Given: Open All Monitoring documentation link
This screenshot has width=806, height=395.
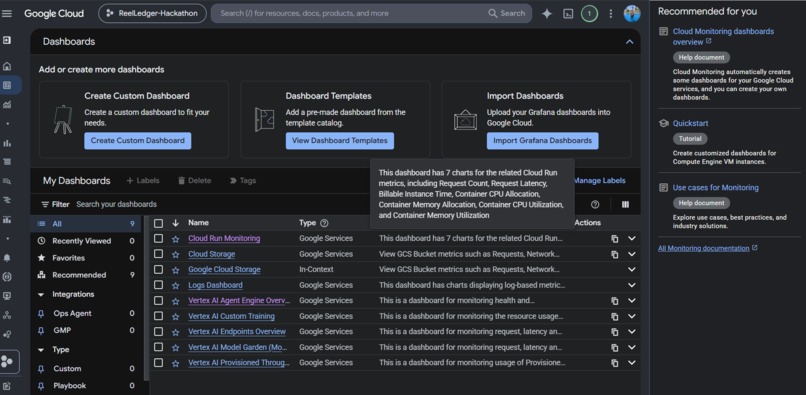Looking at the screenshot, I should [704, 248].
